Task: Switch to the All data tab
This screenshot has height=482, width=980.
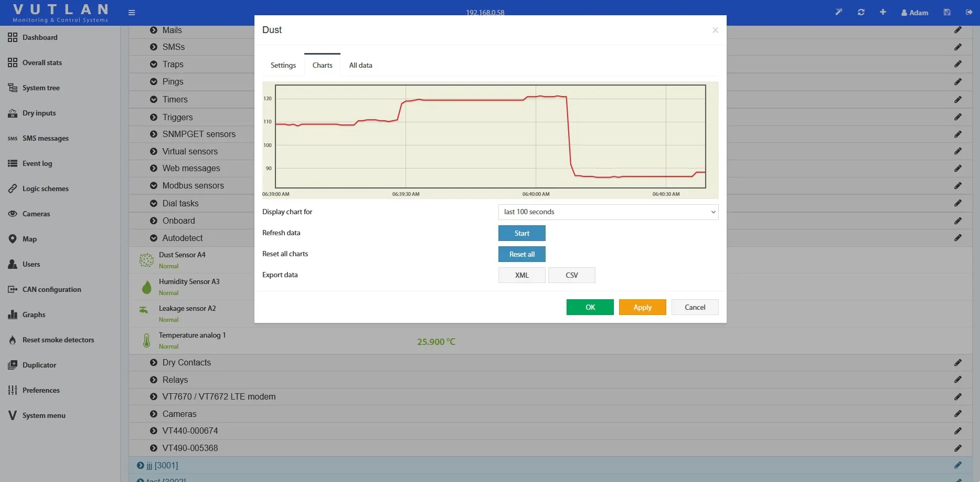Action: pyautogui.click(x=360, y=65)
